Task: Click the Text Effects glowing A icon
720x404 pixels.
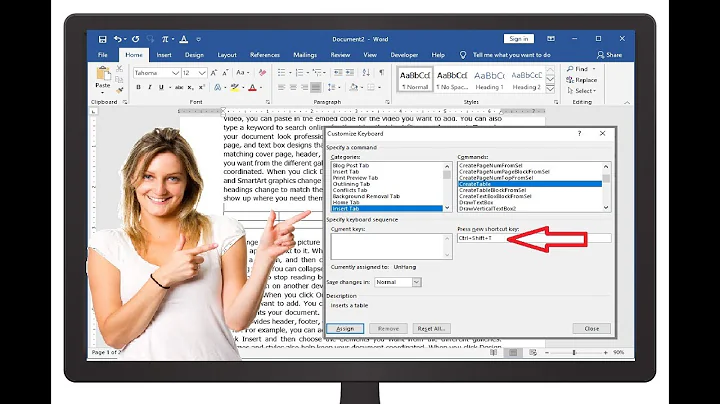Action: pyautogui.click(x=218, y=87)
